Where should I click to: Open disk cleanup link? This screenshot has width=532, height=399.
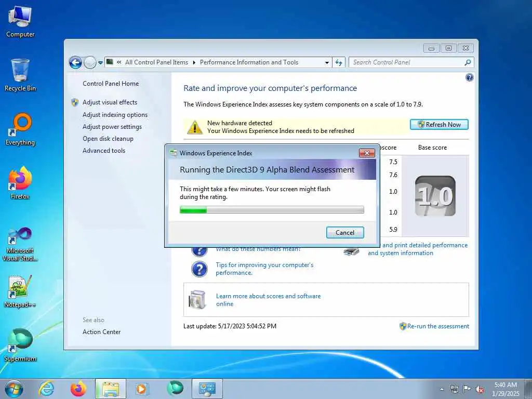click(x=108, y=138)
